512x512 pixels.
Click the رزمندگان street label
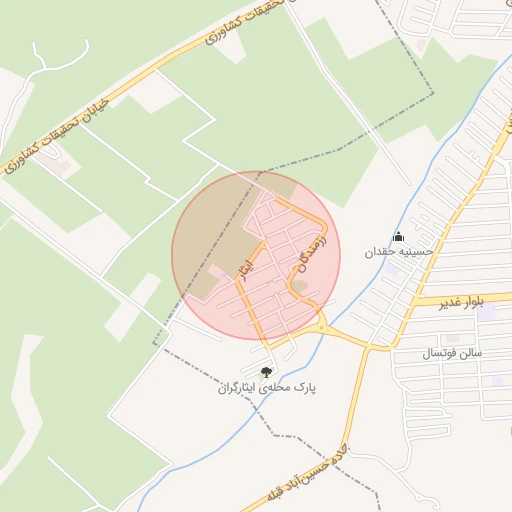[x=311, y=255]
